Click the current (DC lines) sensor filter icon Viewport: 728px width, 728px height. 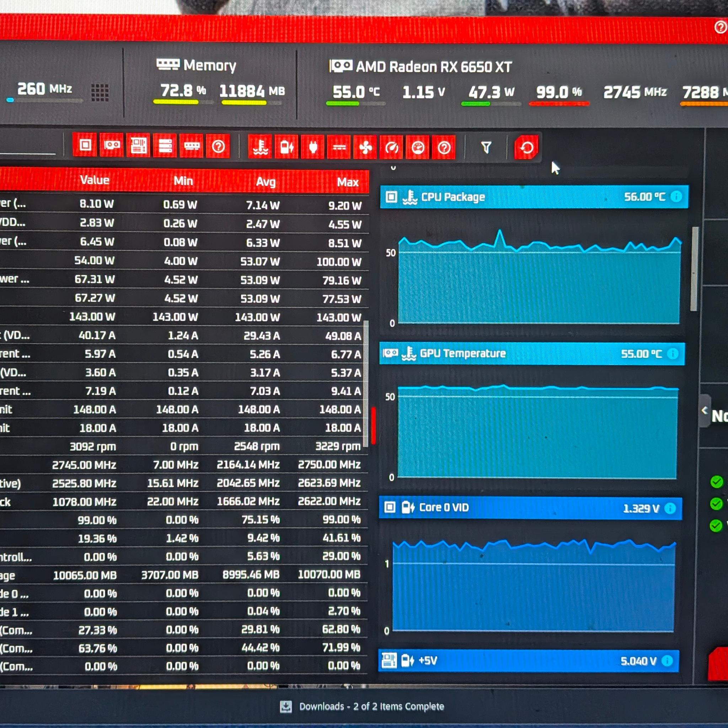(x=339, y=147)
